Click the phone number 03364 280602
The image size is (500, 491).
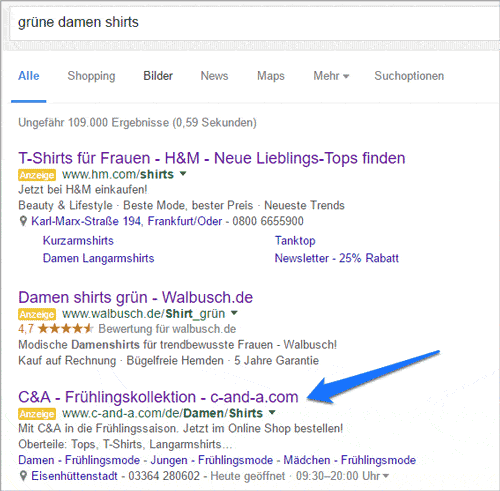click(x=164, y=476)
